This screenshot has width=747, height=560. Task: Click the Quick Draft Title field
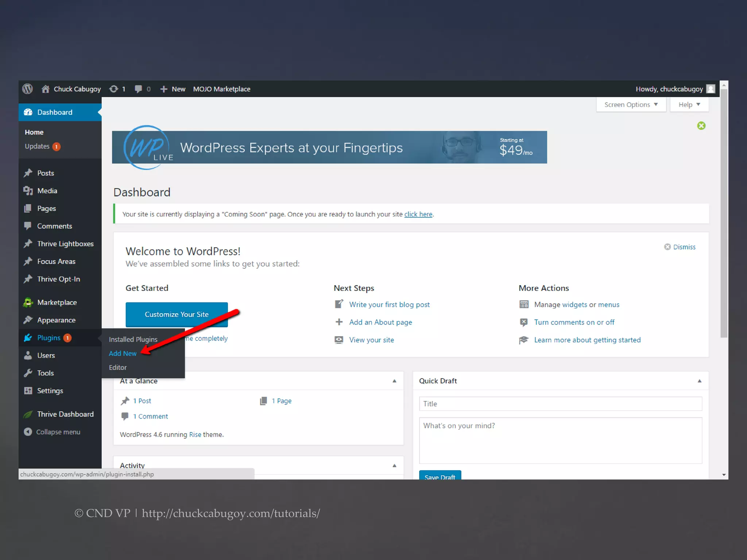click(560, 404)
